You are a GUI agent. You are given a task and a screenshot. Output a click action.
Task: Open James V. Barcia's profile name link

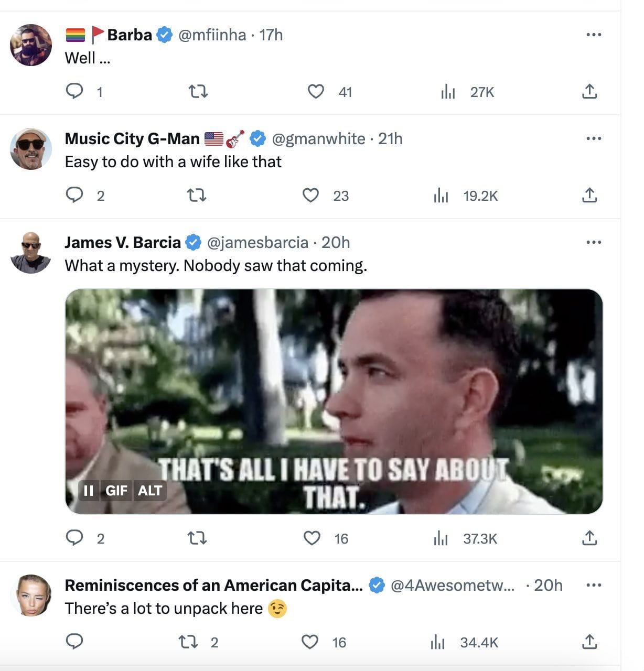tap(123, 242)
